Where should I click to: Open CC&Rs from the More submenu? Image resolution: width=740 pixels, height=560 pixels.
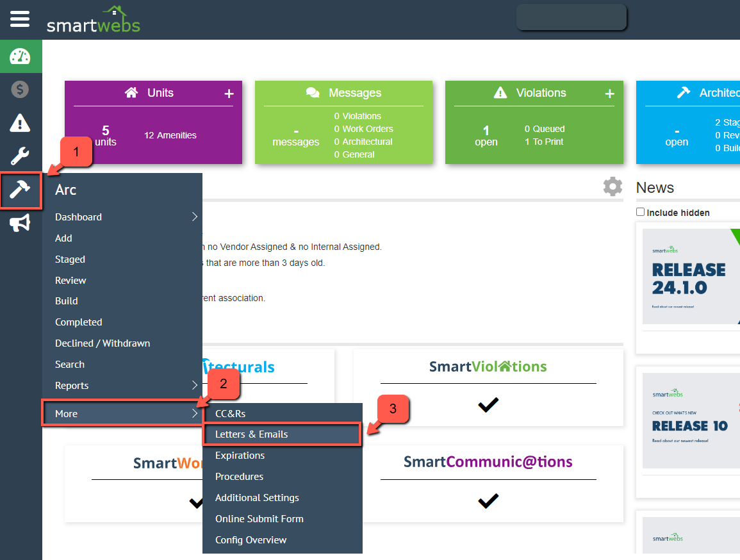tap(283, 414)
